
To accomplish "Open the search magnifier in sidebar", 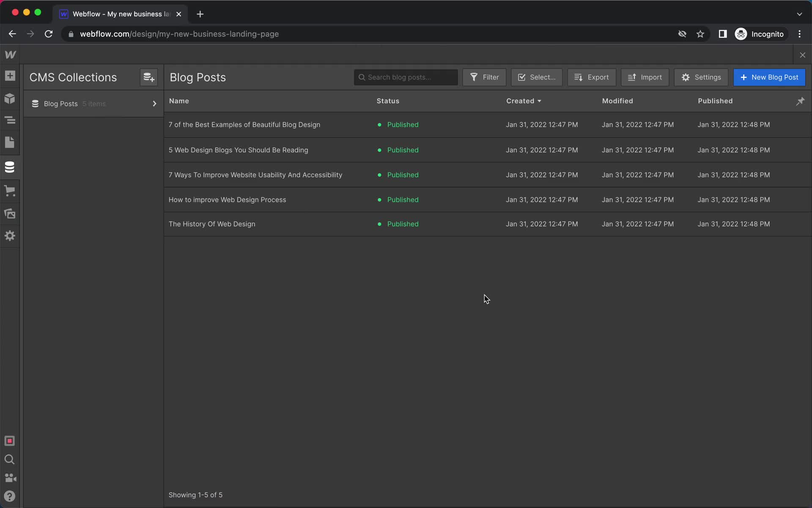I will coord(10,459).
